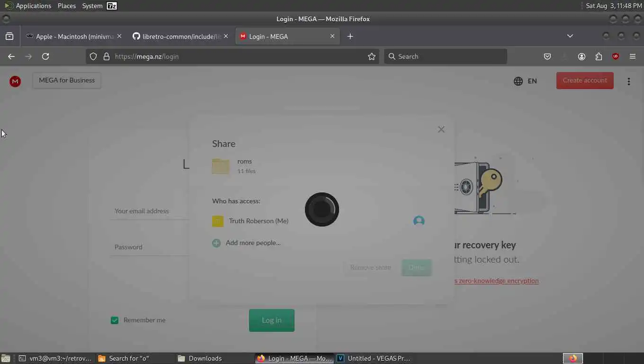Image resolution: width=644 pixels, height=364 pixels.
Task: Open Firefox account profile icon
Action: pyautogui.click(x=581, y=56)
